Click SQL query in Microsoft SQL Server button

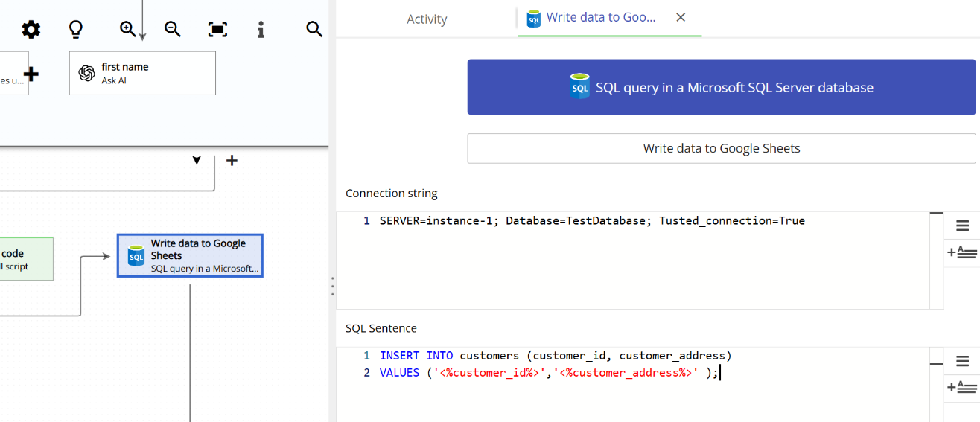pos(722,87)
